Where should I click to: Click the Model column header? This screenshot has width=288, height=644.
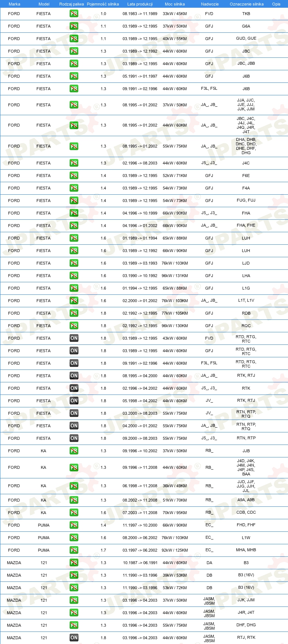point(44,4)
